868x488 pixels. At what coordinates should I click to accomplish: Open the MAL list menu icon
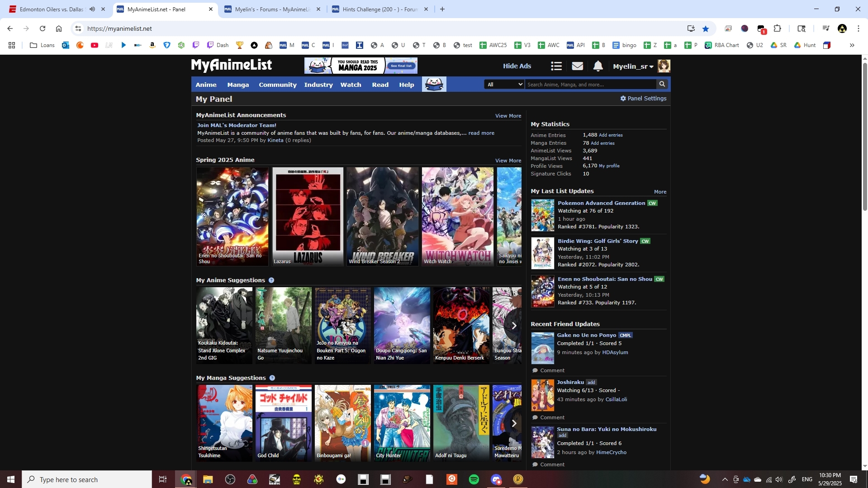(556, 66)
